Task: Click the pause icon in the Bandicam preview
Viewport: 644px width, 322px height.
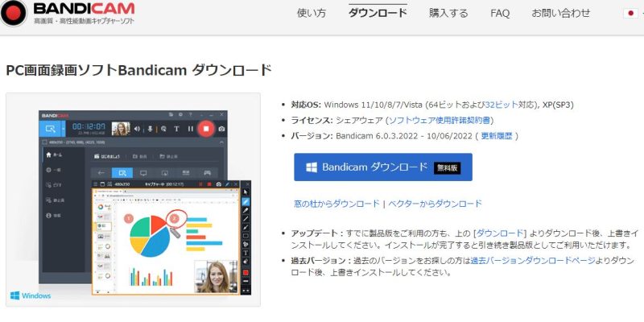Action: tap(191, 129)
